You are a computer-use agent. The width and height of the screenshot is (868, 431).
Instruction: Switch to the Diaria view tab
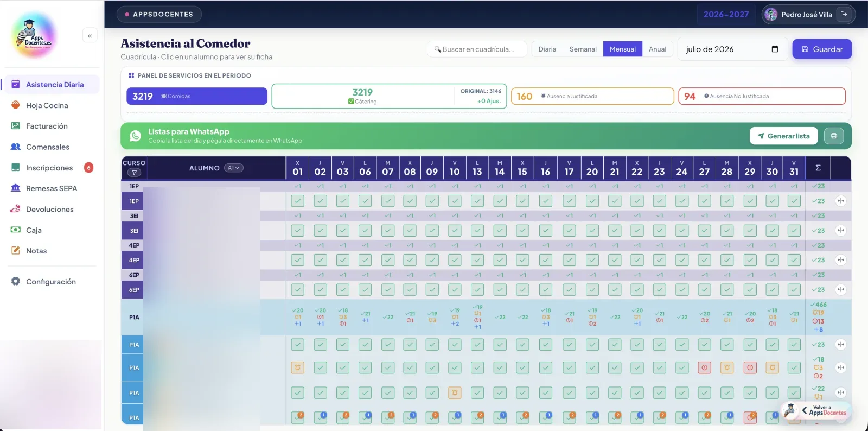[x=547, y=49]
